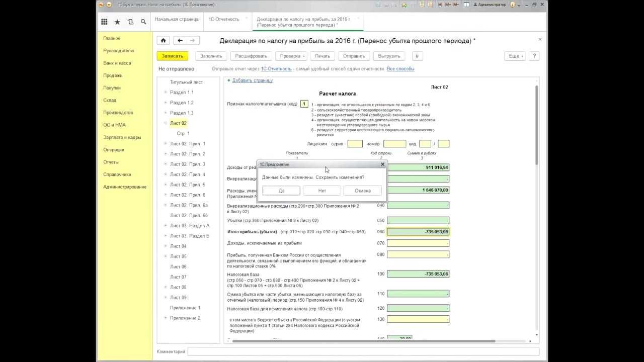The image size is (644, 362).
Task: Open the Руководителю section
Action: tap(119, 51)
